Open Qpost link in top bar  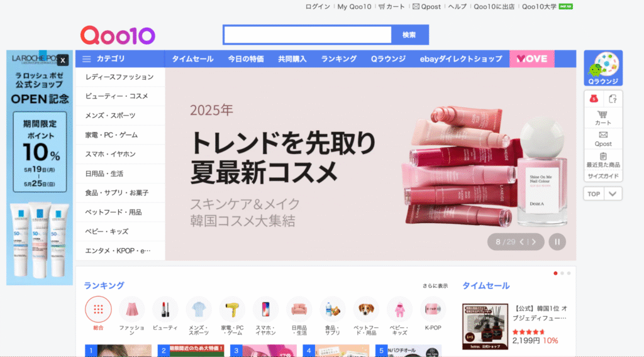[x=426, y=6]
